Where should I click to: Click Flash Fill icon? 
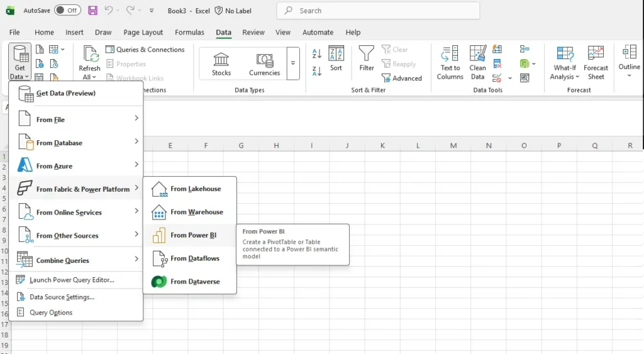[497, 50]
